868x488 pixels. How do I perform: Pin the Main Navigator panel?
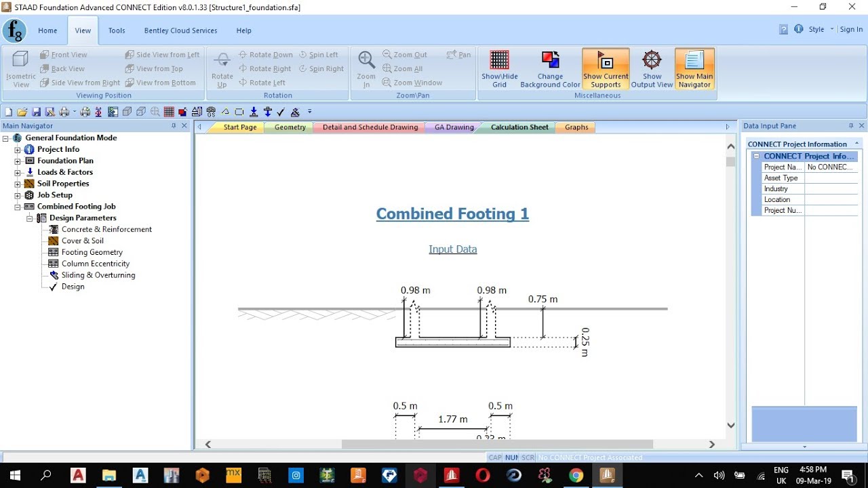tap(174, 126)
